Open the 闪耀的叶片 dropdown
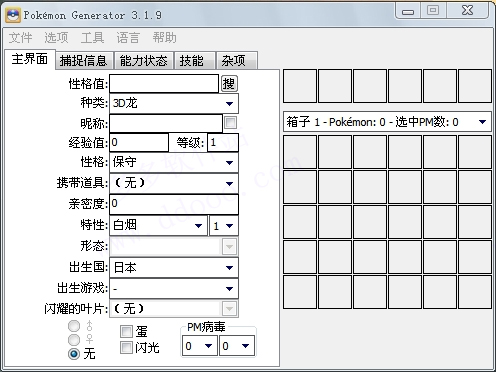 174,309
